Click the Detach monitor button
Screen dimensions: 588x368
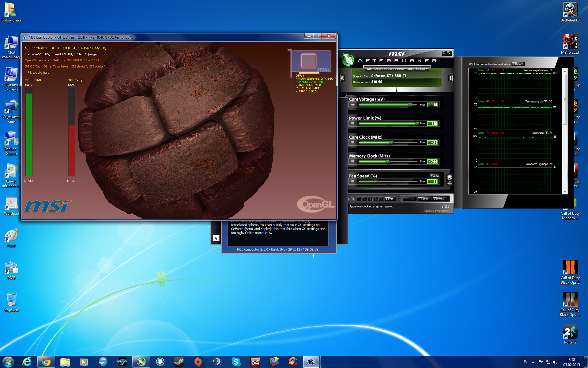[518, 64]
